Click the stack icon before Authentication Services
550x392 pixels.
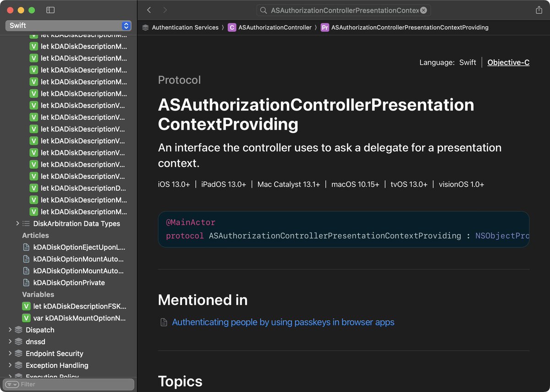pos(145,28)
